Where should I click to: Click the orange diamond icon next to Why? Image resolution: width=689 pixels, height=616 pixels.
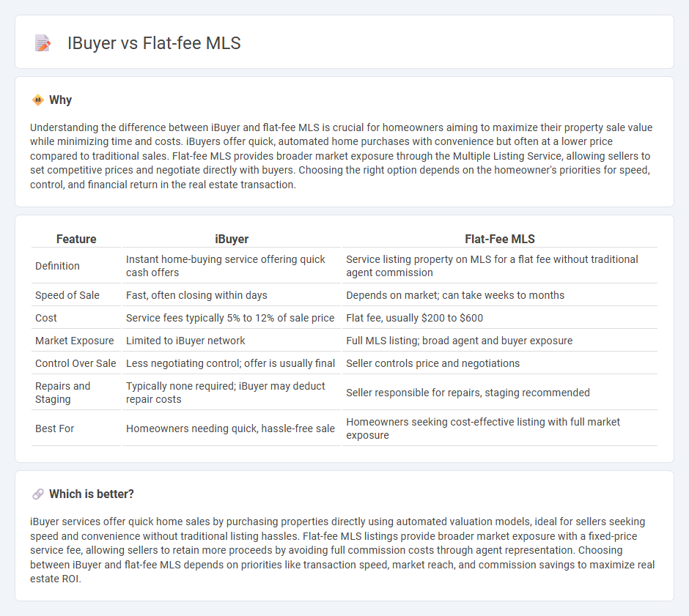pos(38,100)
